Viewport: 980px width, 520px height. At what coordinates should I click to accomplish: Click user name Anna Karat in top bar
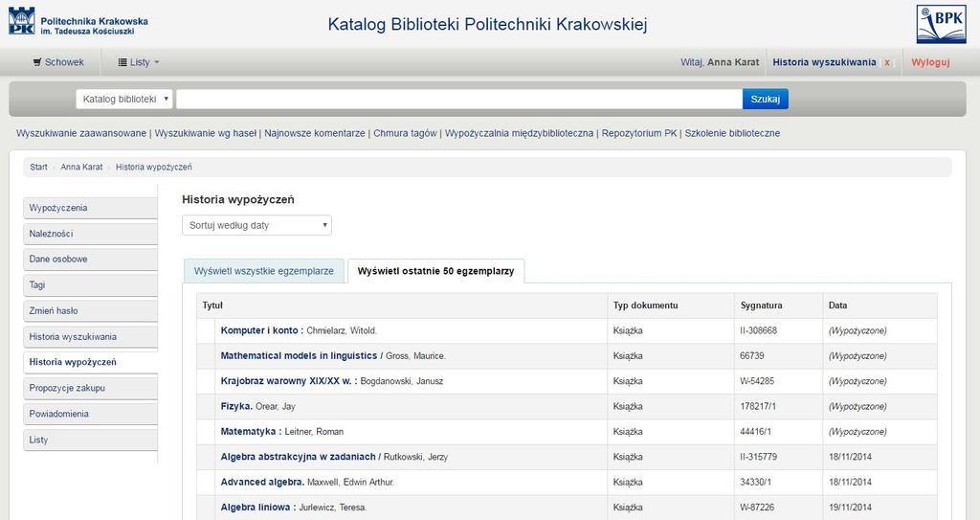[732, 62]
